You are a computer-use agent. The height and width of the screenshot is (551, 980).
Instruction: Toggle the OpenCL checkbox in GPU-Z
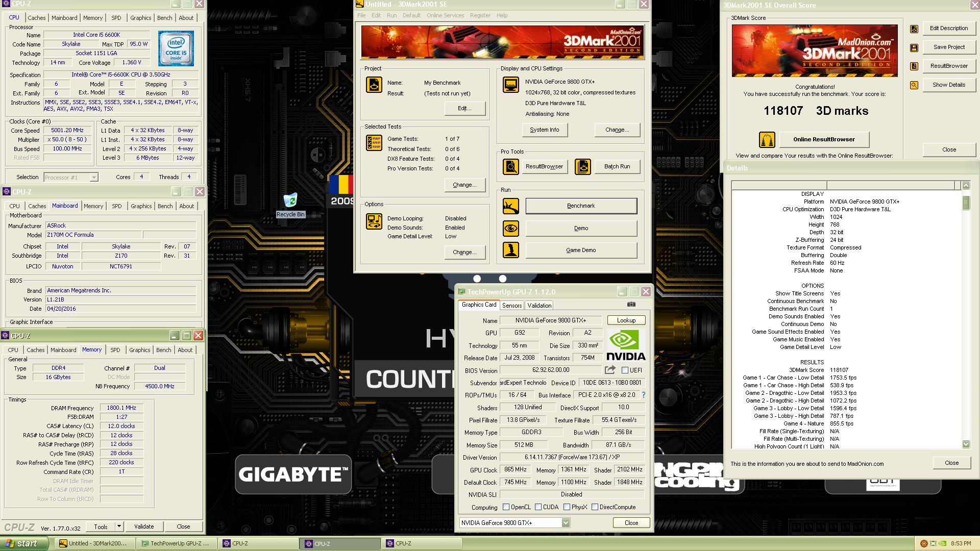coord(506,507)
